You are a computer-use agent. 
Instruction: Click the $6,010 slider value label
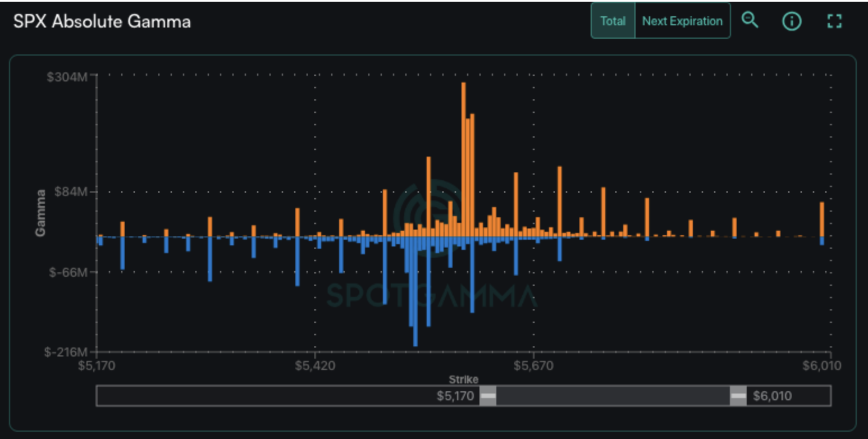(x=773, y=396)
